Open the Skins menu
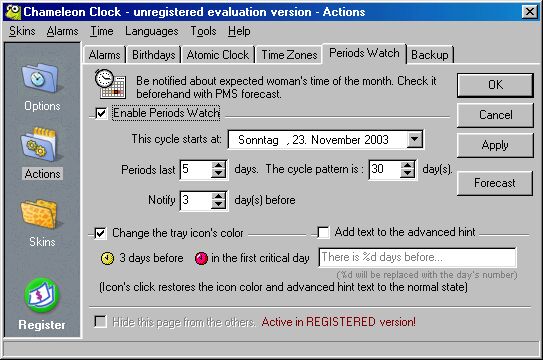543x360 pixels. (x=22, y=31)
